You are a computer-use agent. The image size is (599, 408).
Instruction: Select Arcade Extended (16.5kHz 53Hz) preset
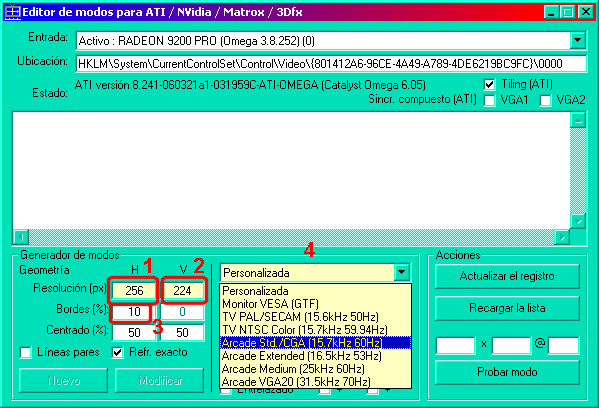click(316, 356)
